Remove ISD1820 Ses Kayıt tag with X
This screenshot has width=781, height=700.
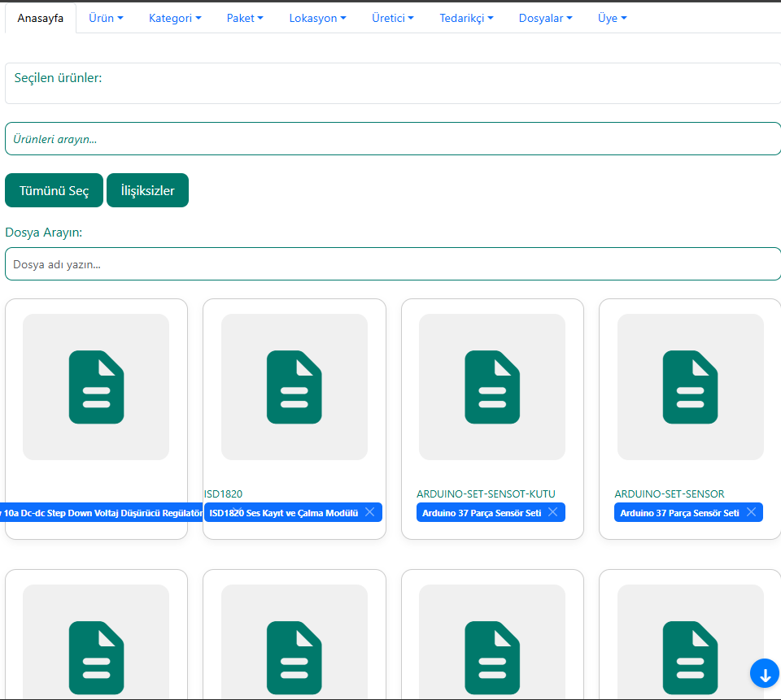(x=370, y=512)
